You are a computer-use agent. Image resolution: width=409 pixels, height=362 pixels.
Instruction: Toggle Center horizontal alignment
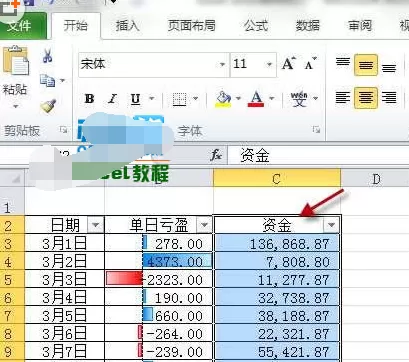(366, 98)
